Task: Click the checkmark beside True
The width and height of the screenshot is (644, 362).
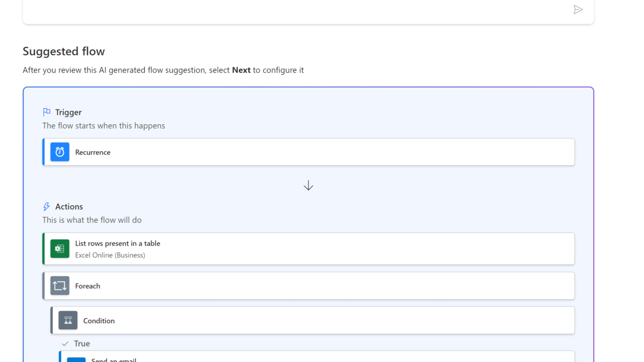Action: click(x=65, y=344)
